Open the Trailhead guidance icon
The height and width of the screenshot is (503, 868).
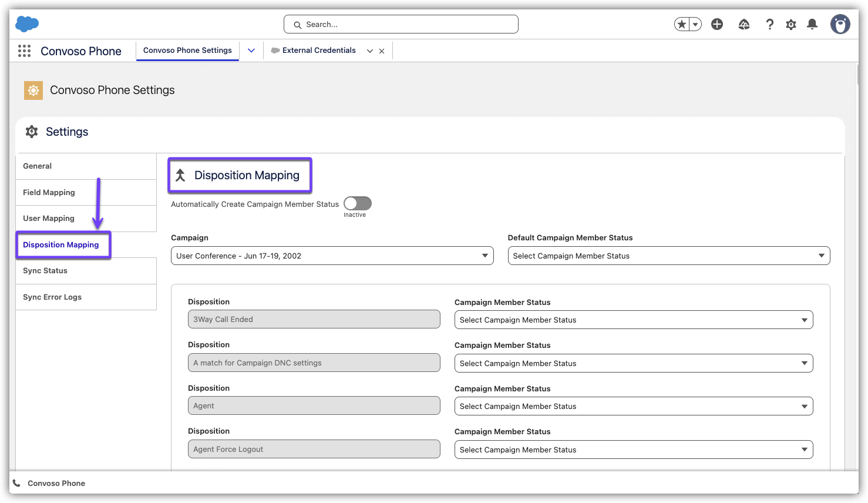point(744,24)
